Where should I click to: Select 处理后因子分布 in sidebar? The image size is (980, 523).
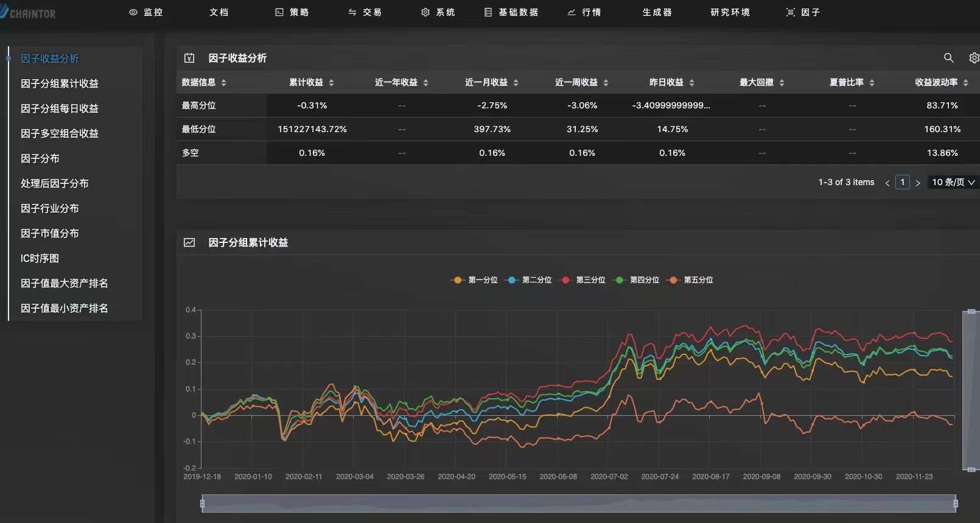click(x=55, y=183)
